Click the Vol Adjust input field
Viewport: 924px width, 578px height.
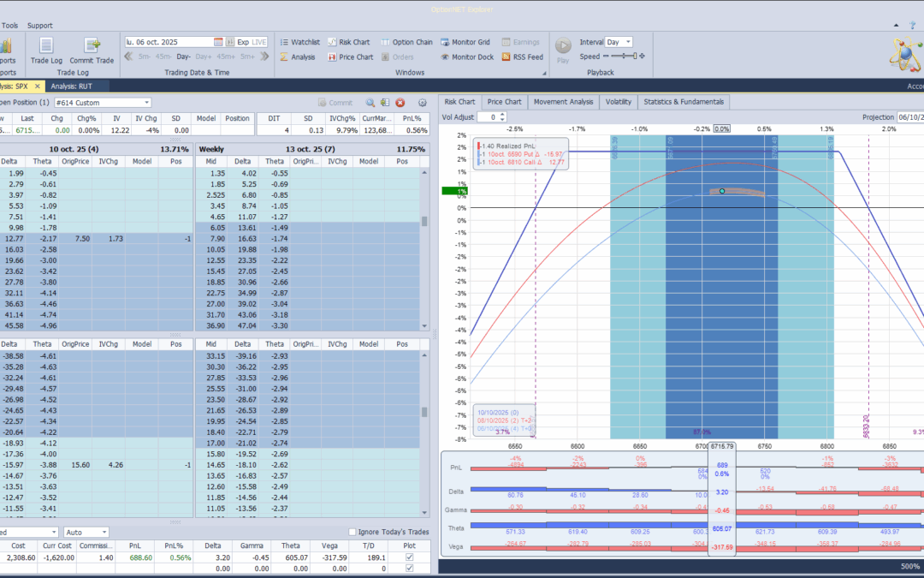[486, 116]
